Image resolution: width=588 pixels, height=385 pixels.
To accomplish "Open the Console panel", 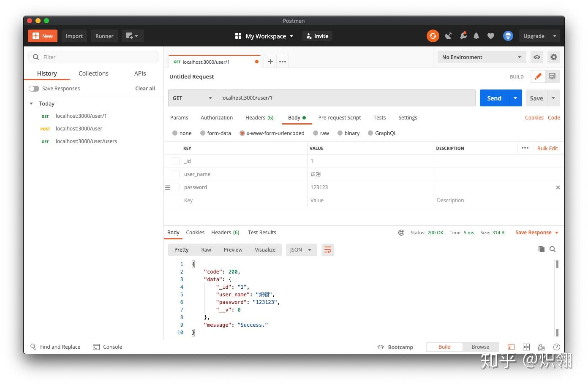I will pos(108,347).
